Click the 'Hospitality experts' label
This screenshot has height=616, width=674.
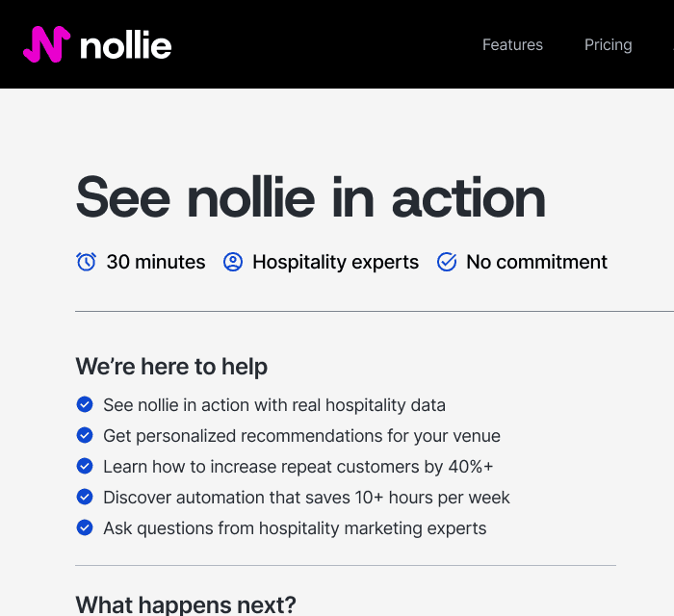tap(335, 262)
